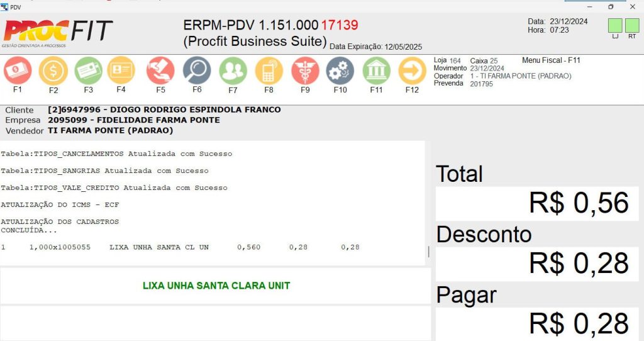Click the Hora 07:23 text
The height and width of the screenshot is (341, 644).
click(548, 30)
